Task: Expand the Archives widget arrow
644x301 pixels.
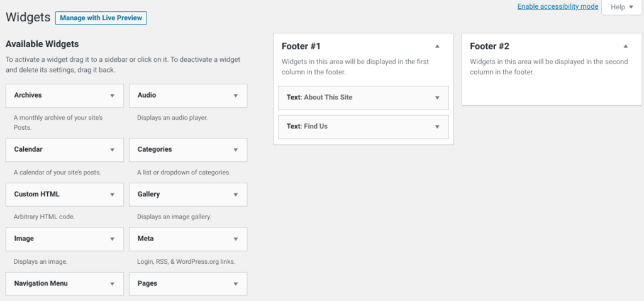Action: pos(112,96)
